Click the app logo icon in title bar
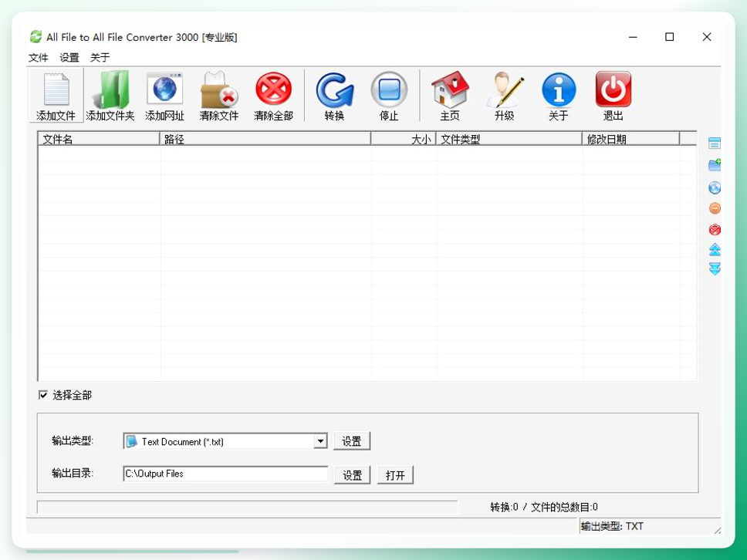Screen dimensions: 747x560 click(35, 37)
